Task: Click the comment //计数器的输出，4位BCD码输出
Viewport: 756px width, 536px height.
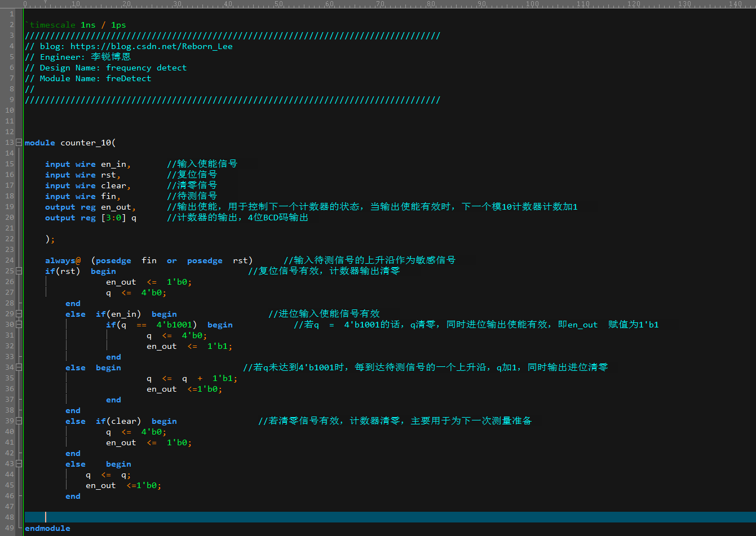Action: tap(237, 218)
